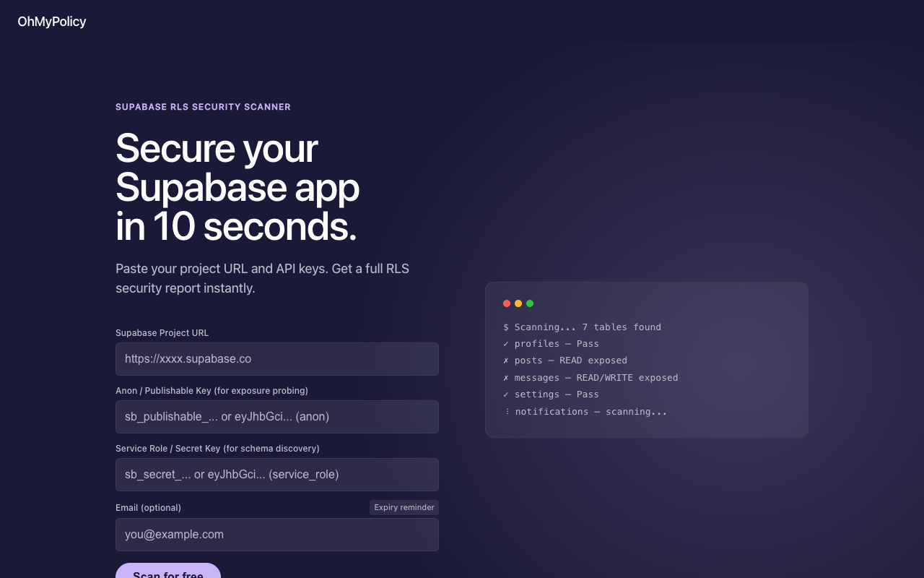Click the red terminal window dot
The height and width of the screenshot is (578, 924).
pos(507,303)
